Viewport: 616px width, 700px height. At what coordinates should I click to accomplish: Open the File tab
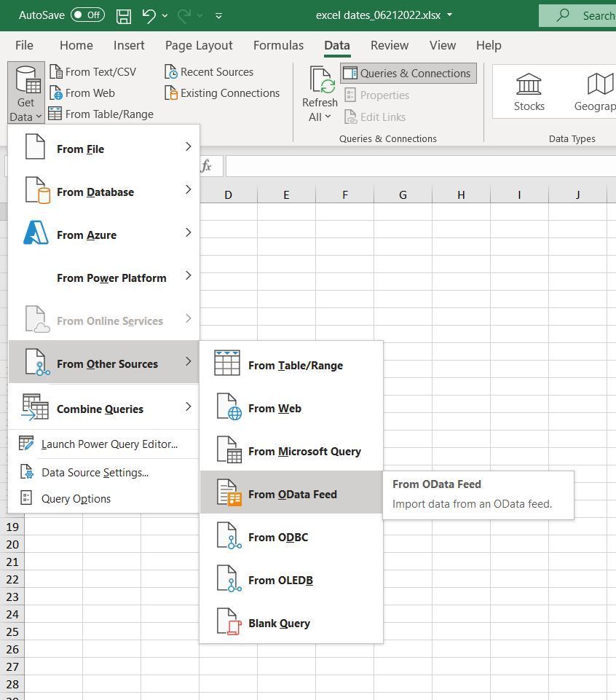(x=24, y=45)
